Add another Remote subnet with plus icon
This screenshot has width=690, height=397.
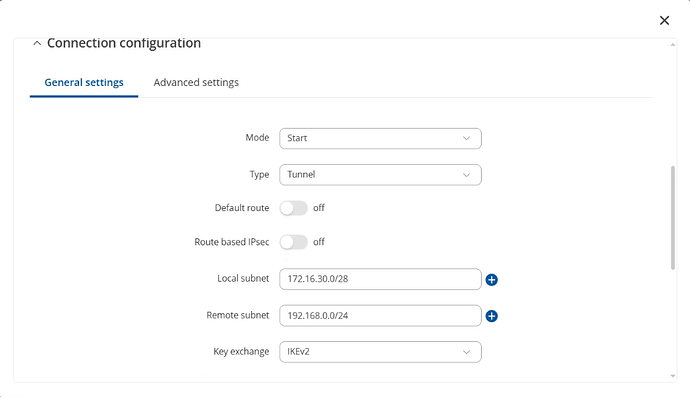492,316
